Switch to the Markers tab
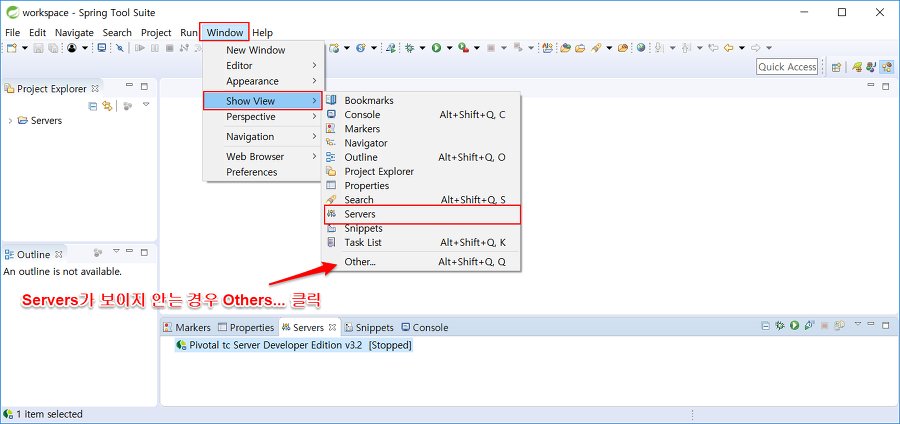900x424 pixels. point(187,328)
